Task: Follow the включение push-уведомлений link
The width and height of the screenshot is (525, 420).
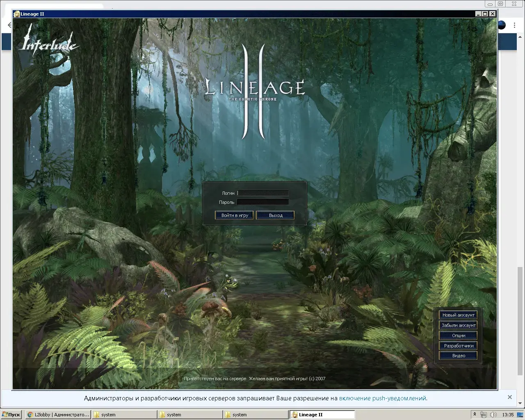Action: pos(382,398)
